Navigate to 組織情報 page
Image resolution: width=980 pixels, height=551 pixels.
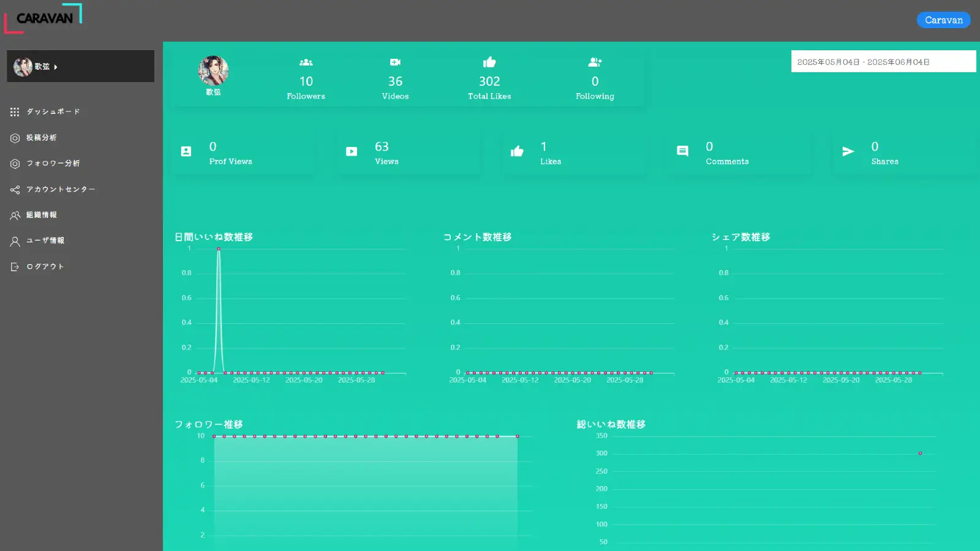[41, 215]
